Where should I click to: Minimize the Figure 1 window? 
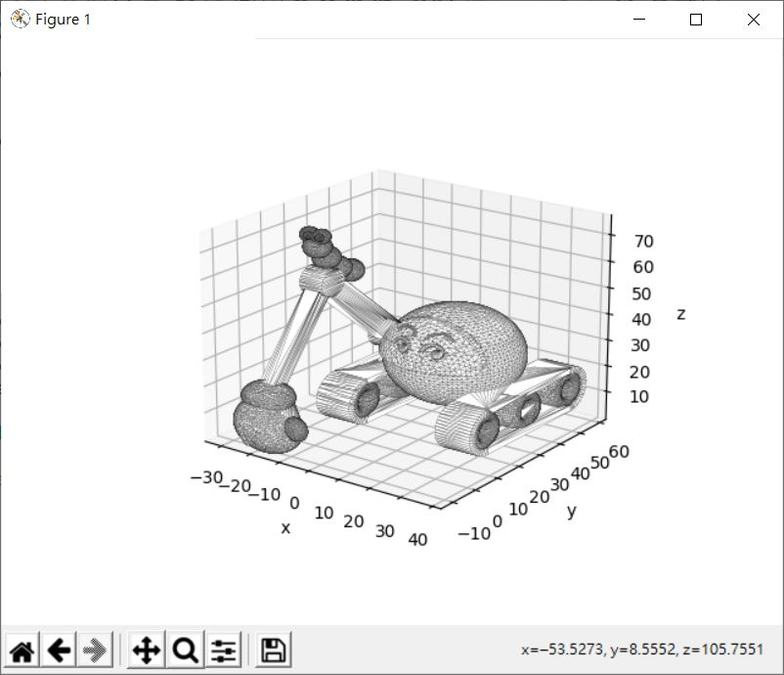(x=639, y=19)
